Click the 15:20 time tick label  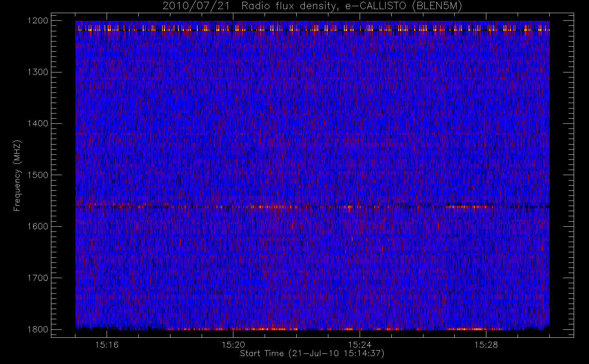point(233,345)
